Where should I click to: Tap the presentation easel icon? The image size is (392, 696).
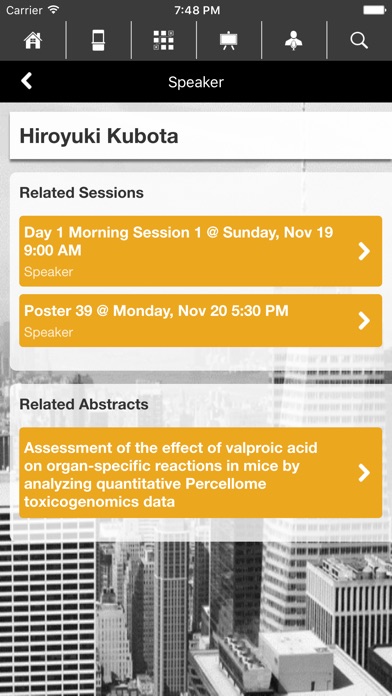click(229, 40)
